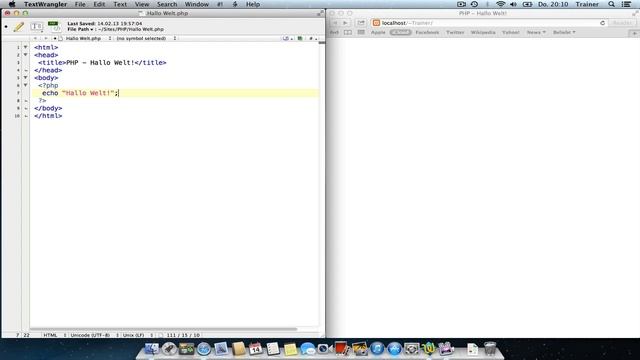Open the text options toolbar icon
640x360 pixels.
pyautogui.click(x=36, y=27)
